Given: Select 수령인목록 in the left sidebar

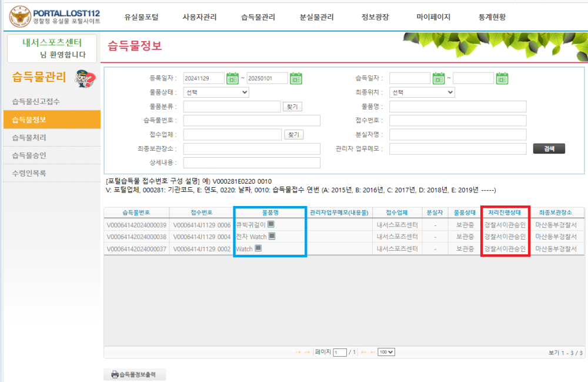Looking at the screenshot, I should point(29,174).
